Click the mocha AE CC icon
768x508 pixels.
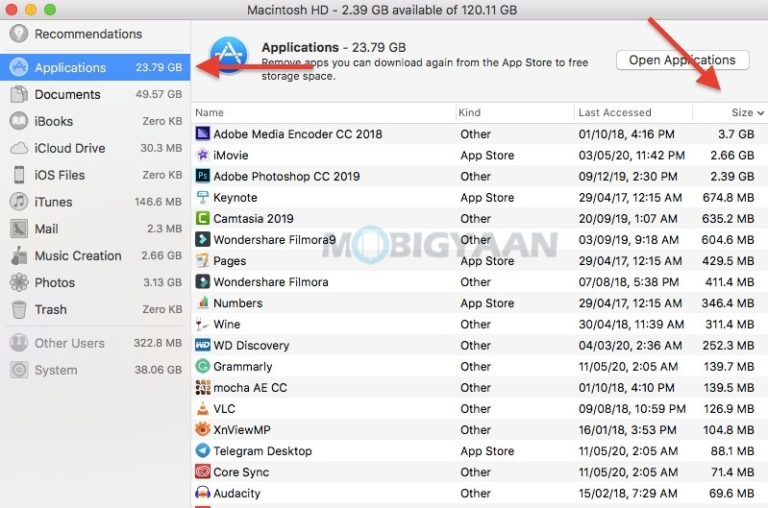pyautogui.click(x=203, y=387)
